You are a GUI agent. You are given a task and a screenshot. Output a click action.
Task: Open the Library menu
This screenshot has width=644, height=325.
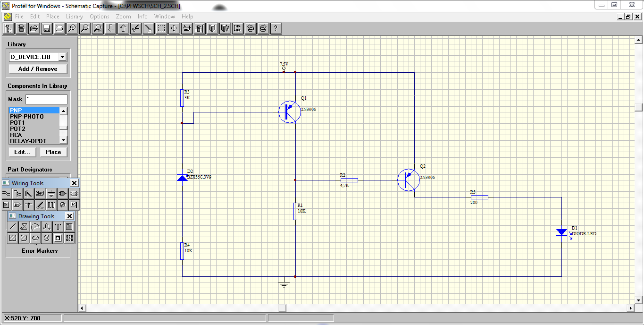(75, 17)
